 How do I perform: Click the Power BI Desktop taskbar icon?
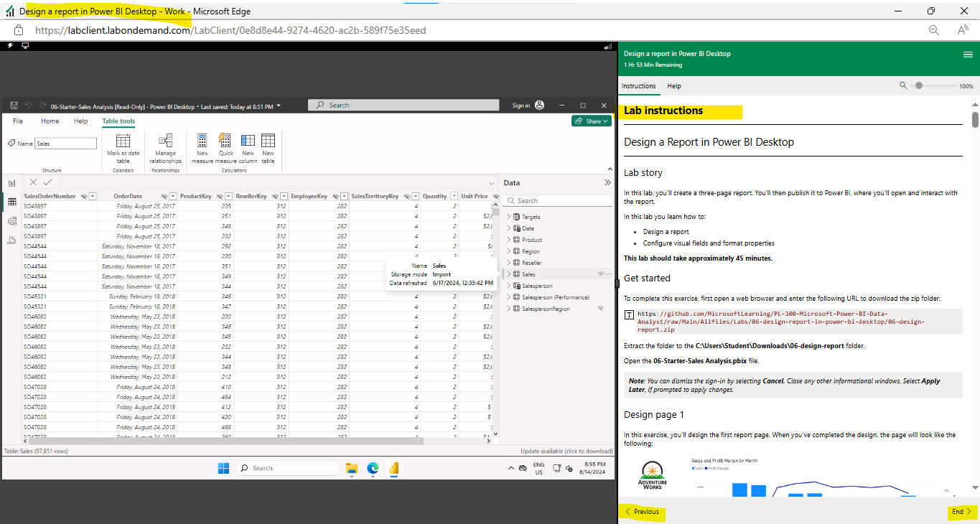coord(393,468)
